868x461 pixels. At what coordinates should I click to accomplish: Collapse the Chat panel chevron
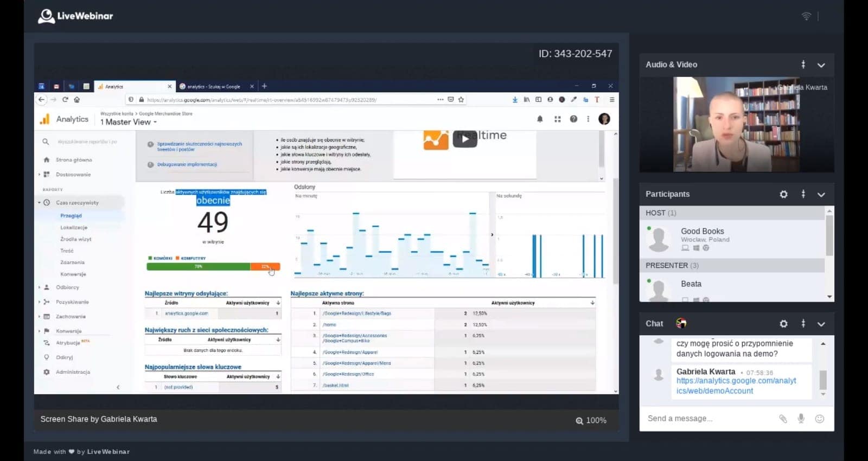click(x=821, y=324)
